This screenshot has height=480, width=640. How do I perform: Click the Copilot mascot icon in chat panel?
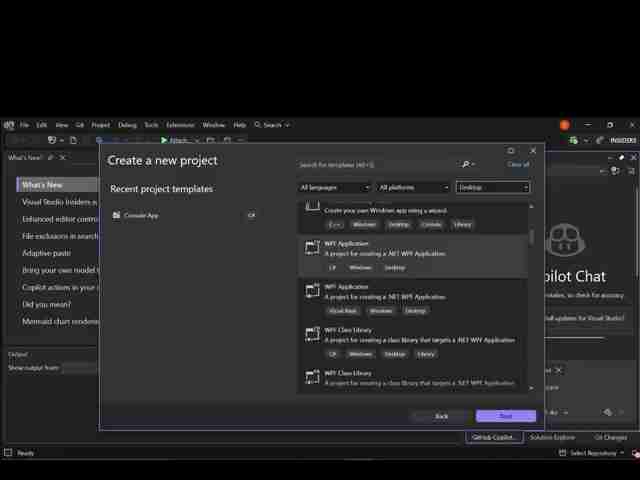[x=565, y=240]
